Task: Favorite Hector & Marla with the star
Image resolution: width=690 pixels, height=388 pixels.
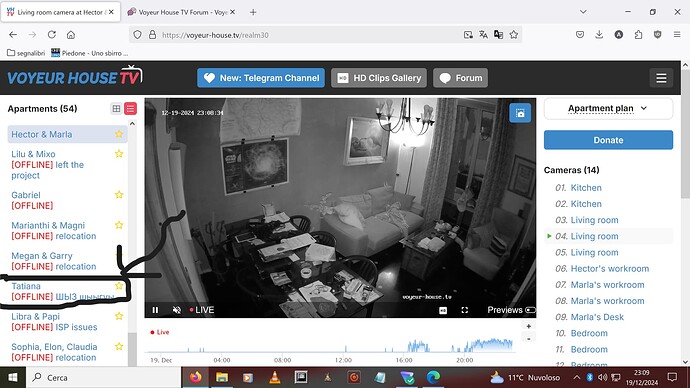Action: [x=119, y=134]
